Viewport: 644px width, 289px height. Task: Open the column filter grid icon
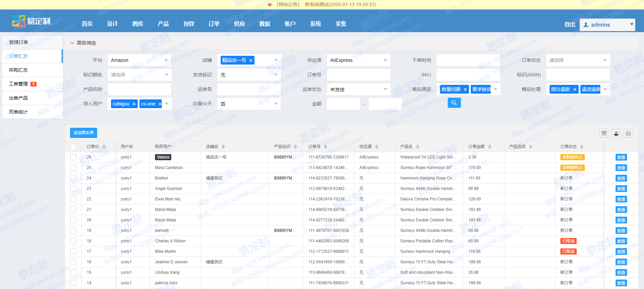click(x=604, y=133)
